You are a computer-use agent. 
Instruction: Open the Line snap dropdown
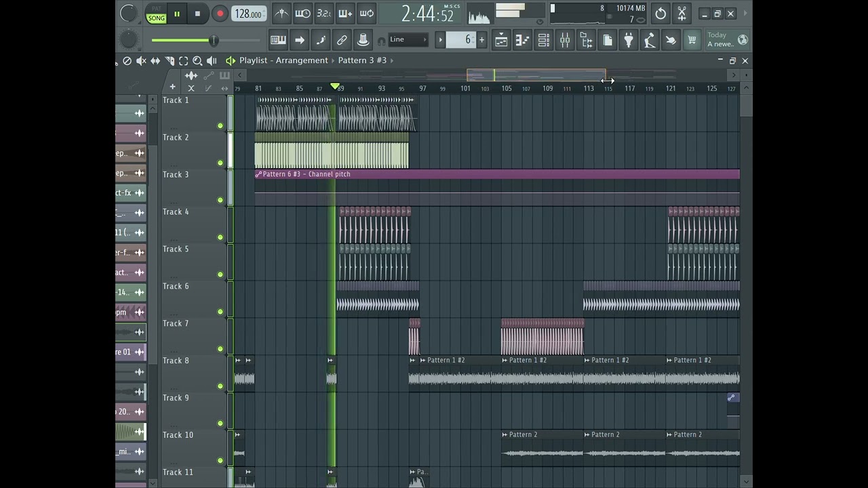409,39
